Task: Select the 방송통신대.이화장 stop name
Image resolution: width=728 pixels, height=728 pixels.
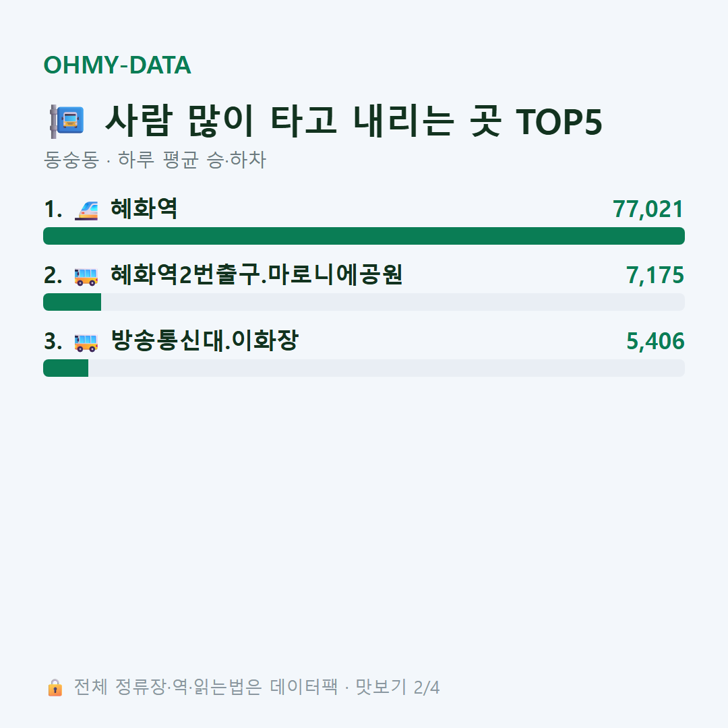Action: coord(204,340)
